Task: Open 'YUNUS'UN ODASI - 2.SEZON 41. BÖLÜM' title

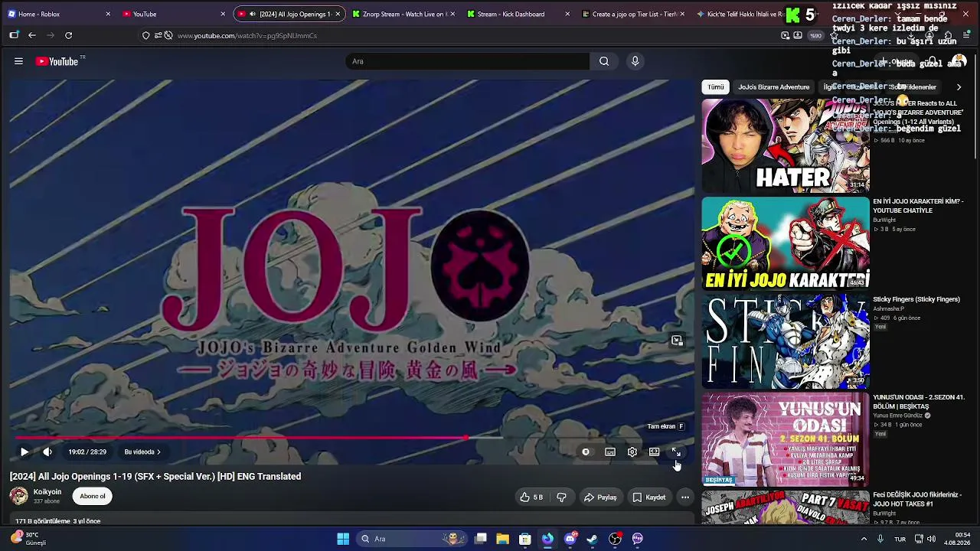Action: (919, 402)
